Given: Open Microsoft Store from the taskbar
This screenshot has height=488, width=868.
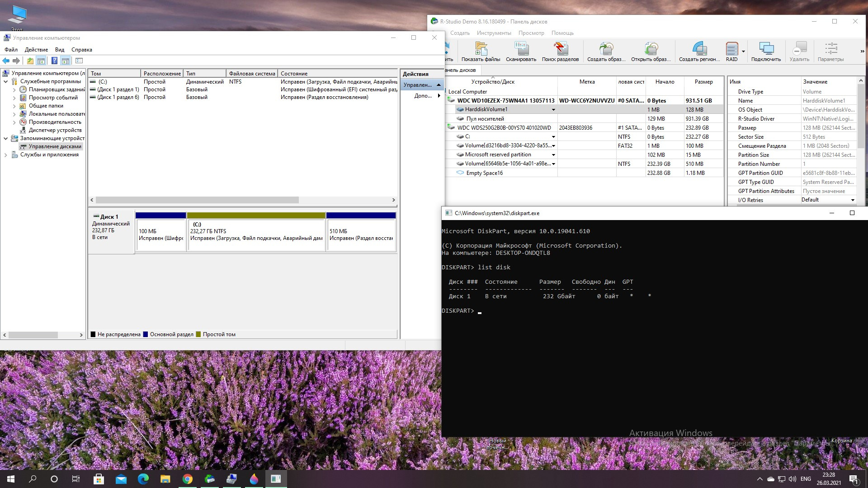Looking at the screenshot, I should (x=99, y=479).
